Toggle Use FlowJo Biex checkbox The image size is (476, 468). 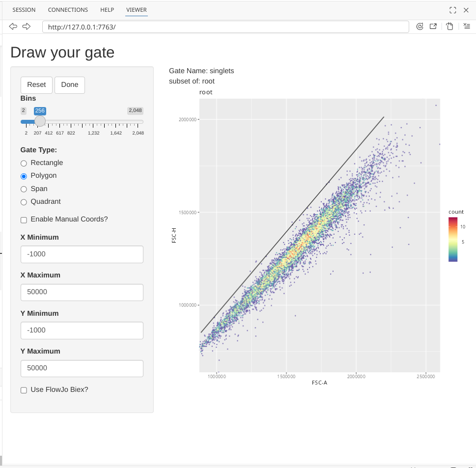click(24, 390)
